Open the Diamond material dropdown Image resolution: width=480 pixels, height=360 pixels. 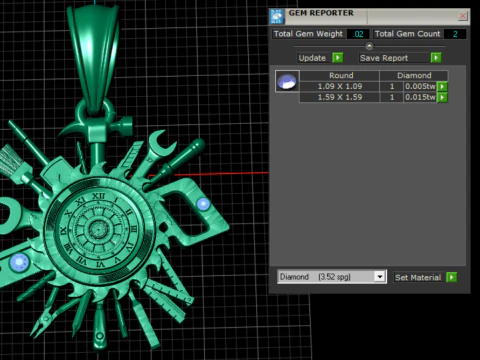[x=380, y=277]
